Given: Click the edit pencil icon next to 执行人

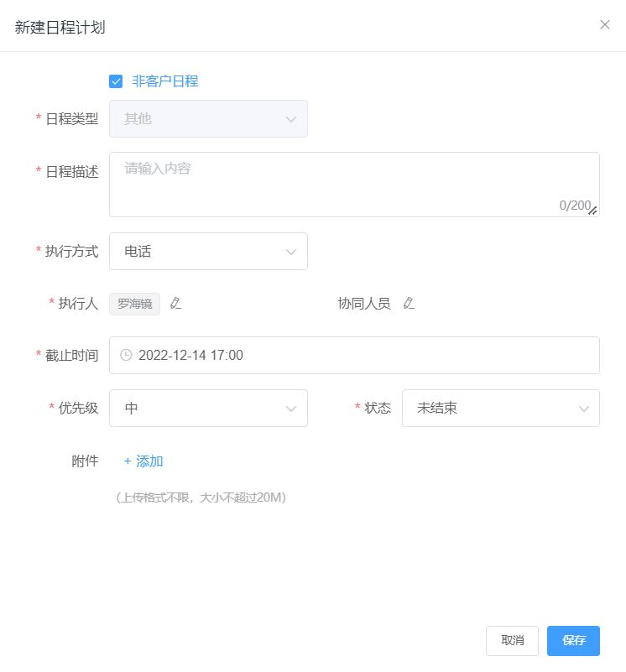Looking at the screenshot, I should point(175,304).
